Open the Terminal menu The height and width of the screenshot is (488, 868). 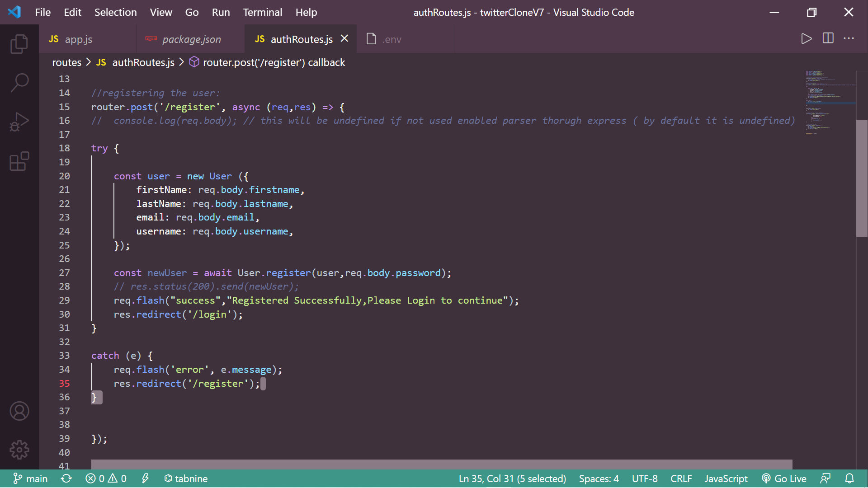(x=262, y=12)
